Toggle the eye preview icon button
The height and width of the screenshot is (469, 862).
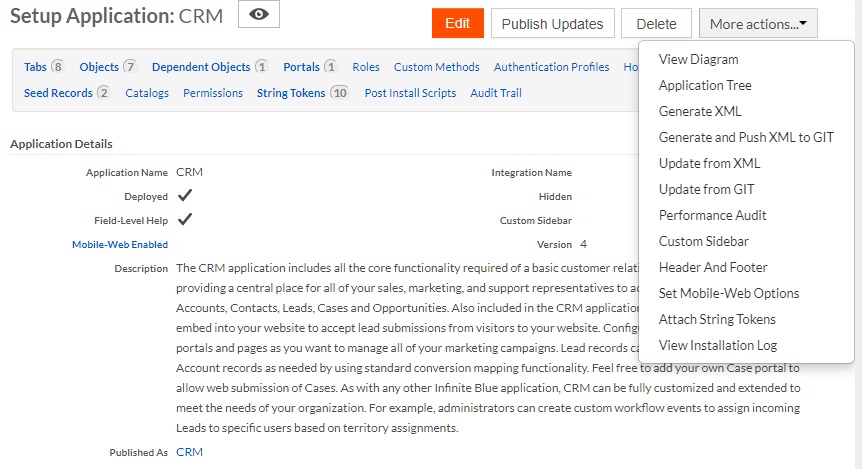[258, 14]
